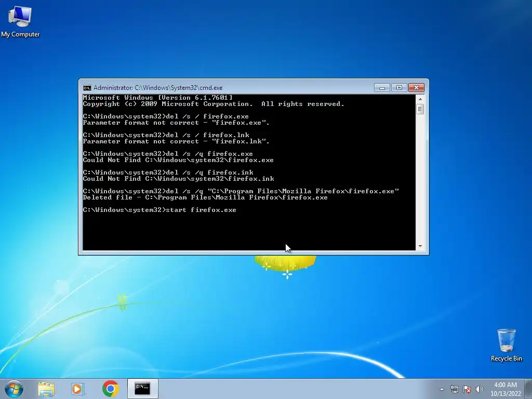Click the 'del /s / firefox.exe' command line

(166, 117)
